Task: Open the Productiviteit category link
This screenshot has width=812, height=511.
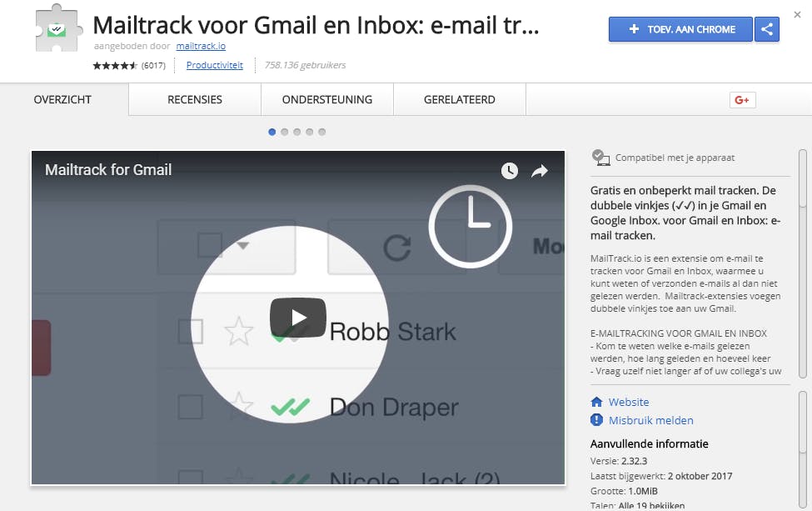Action: [214, 65]
